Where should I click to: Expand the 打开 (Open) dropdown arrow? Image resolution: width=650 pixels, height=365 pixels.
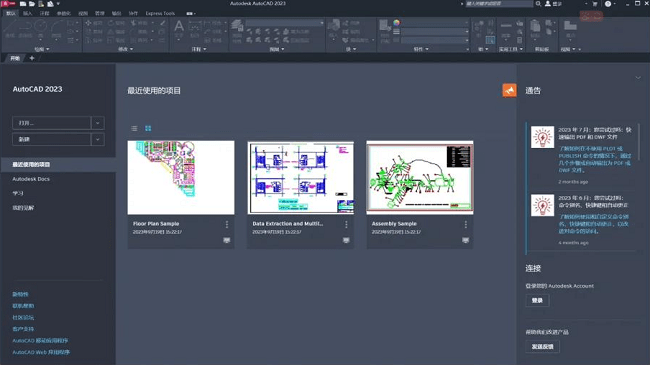click(x=98, y=123)
